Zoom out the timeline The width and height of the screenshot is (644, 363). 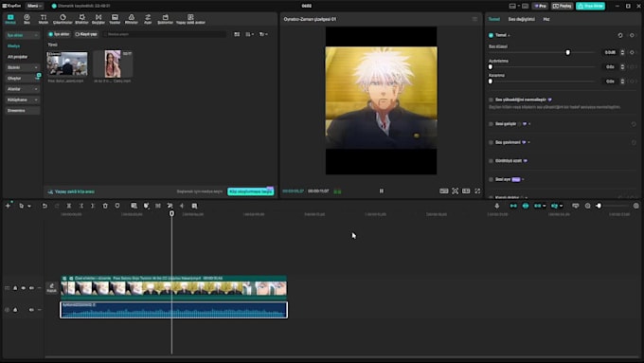tap(588, 206)
